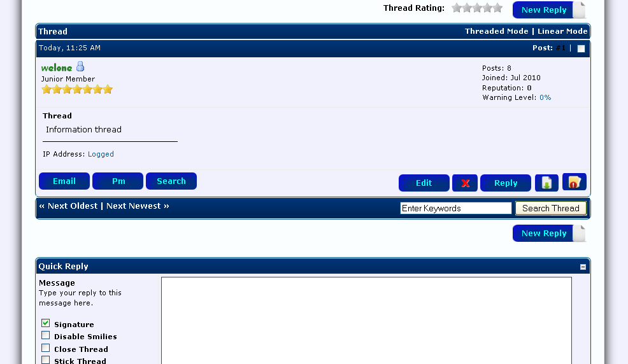The height and width of the screenshot is (364, 628).
Task: Switch to Threaded Mode
Action: click(497, 31)
